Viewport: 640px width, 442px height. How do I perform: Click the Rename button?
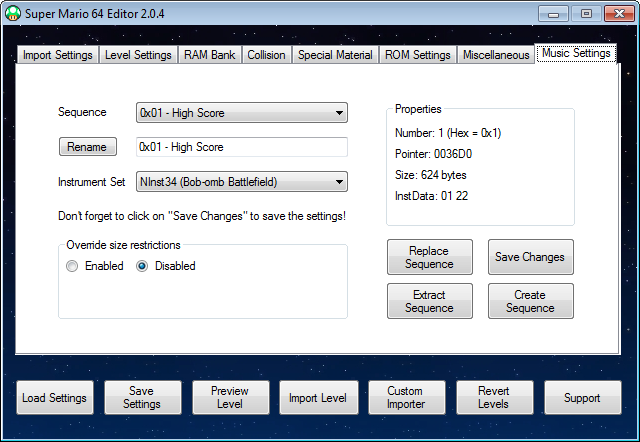pos(87,147)
